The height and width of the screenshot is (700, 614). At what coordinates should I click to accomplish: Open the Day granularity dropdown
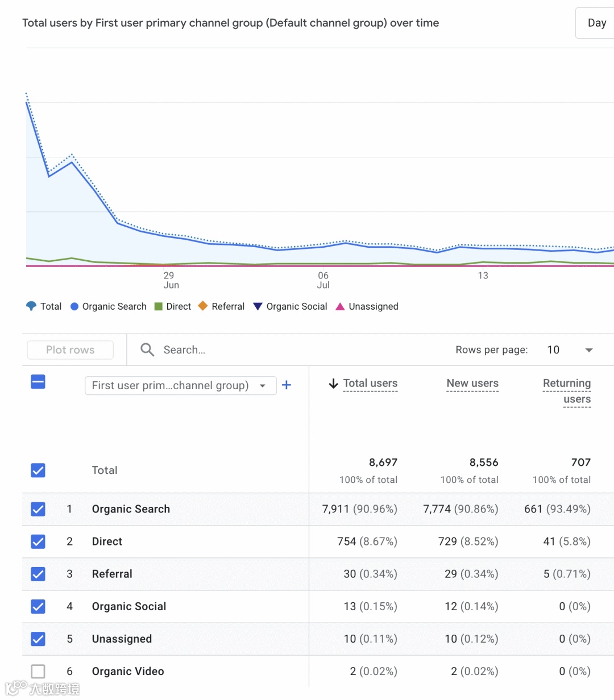596,23
